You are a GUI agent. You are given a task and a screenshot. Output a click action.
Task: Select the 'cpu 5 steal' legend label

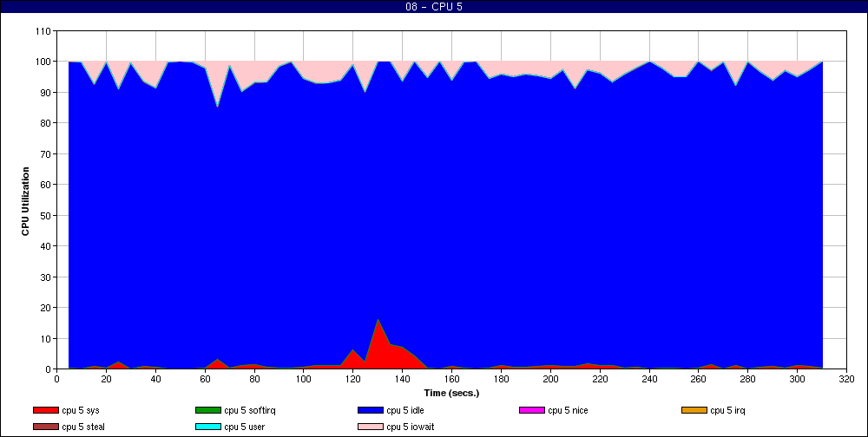pyautogui.click(x=83, y=427)
